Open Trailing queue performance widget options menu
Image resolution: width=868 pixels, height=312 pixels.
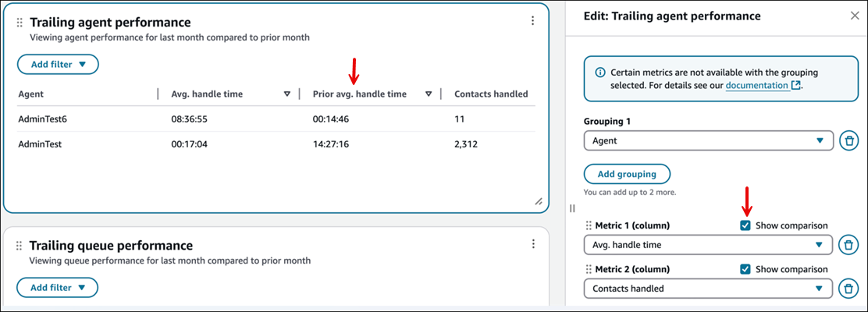tap(532, 244)
